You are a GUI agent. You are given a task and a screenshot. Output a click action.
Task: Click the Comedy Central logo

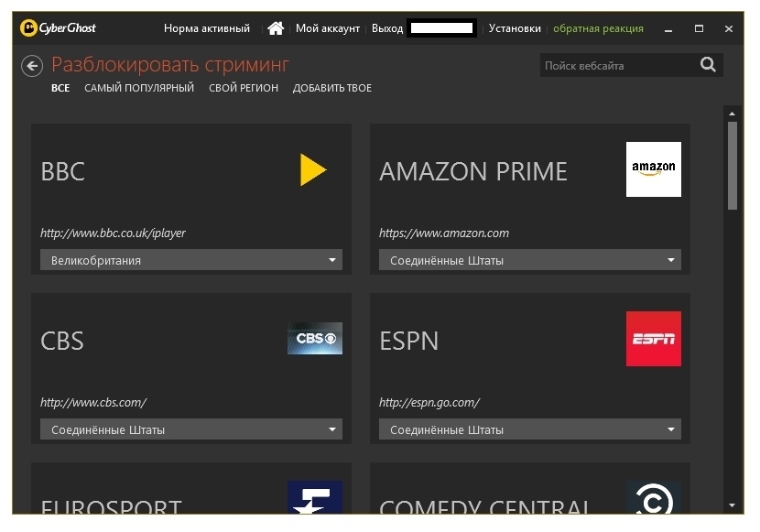pyautogui.click(x=654, y=497)
